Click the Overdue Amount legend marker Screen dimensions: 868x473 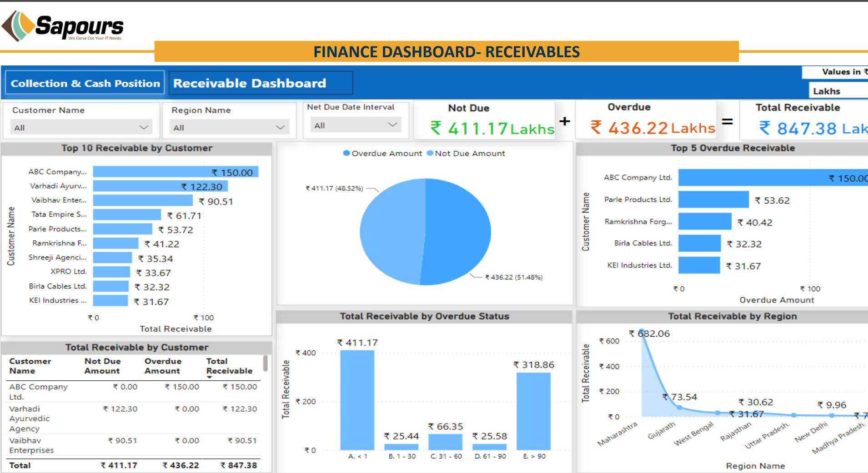pyautogui.click(x=346, y=153)
